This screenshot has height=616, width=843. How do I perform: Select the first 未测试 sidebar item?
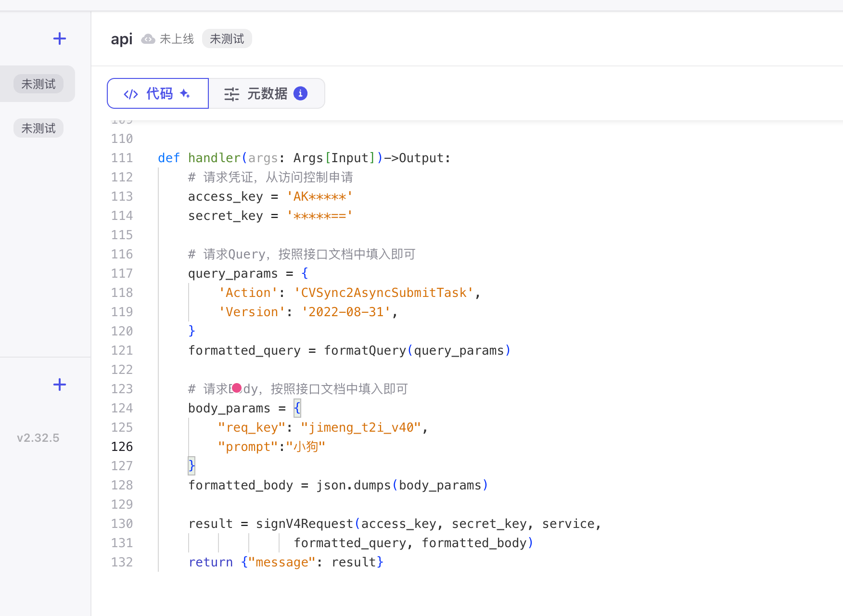coord(38,84)
